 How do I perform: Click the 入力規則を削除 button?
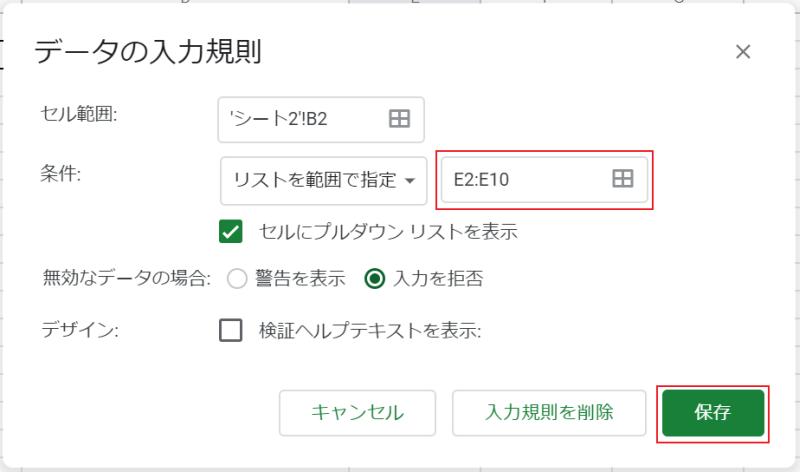[549, 412]
